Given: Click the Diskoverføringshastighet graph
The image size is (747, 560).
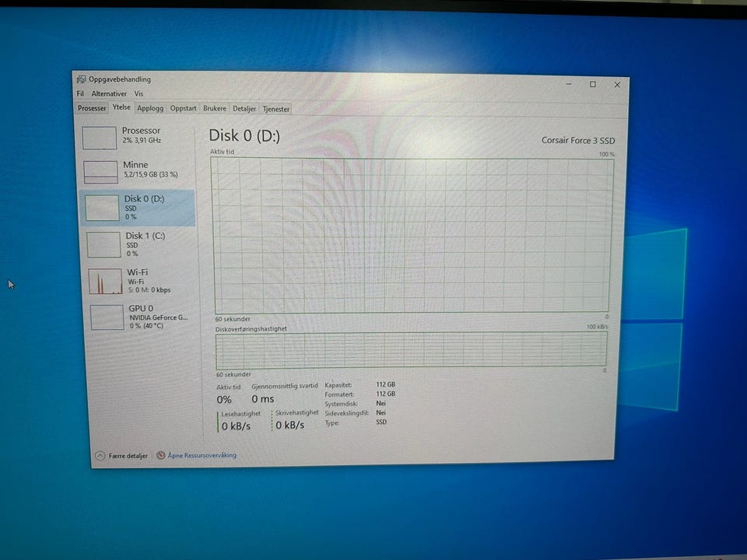Looking at the screenshot, I should point(411,349).
